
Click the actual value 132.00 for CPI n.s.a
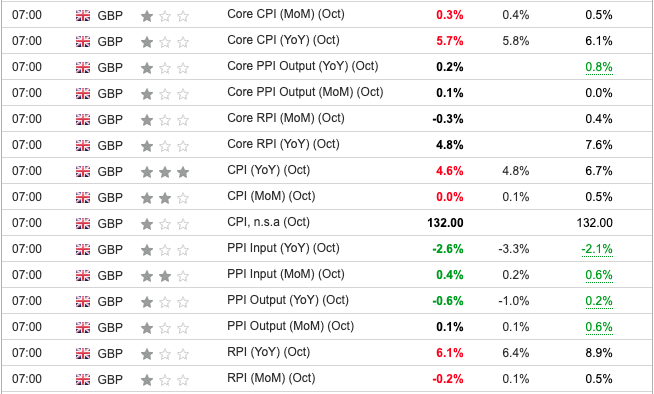tap(445, 223)
